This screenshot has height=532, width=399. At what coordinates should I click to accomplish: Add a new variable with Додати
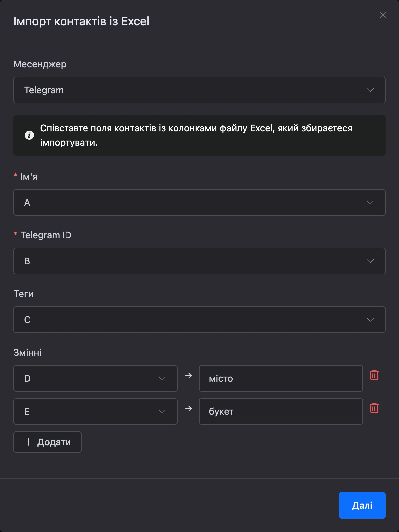click(x=48, y=442)
